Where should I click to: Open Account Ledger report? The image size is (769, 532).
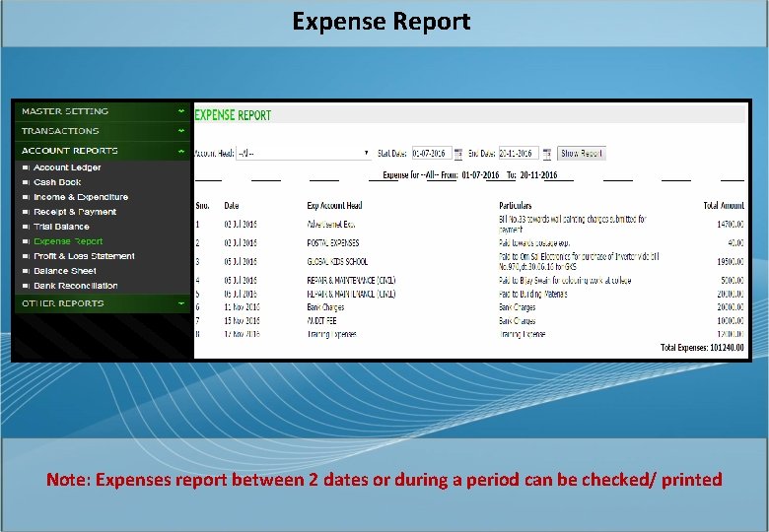tap(67, 167)
